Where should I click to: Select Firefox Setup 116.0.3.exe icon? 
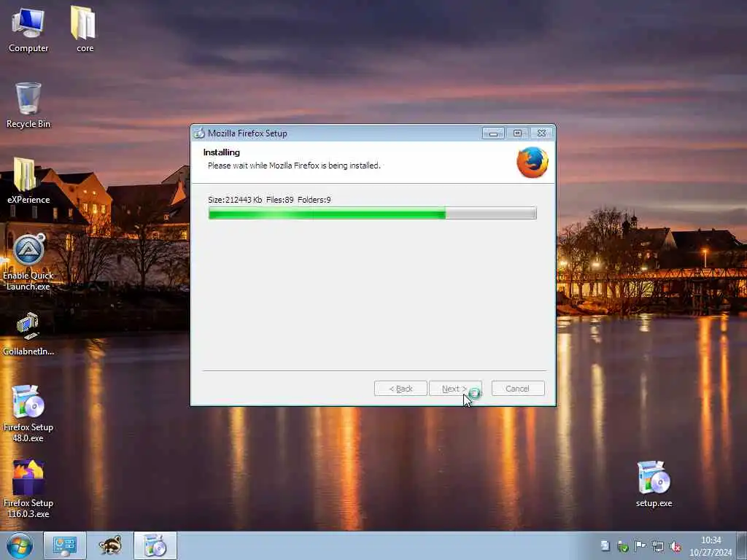pos(28,489)
